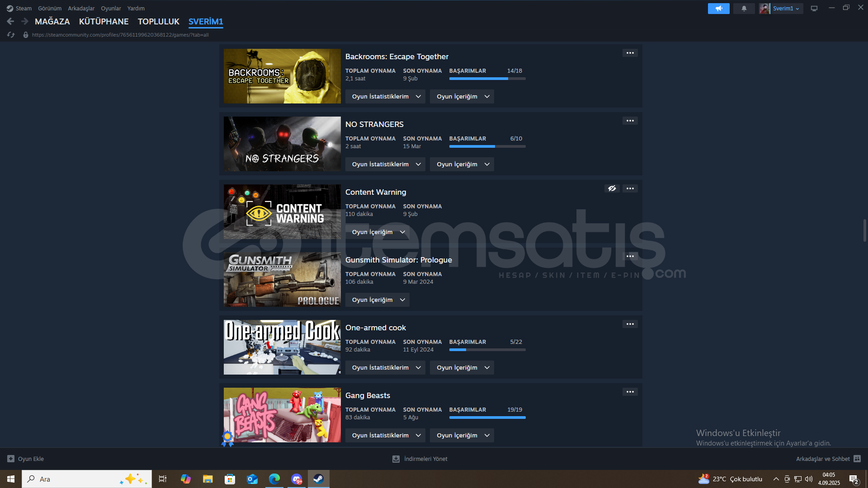This screenshot has width=868, height=488.
Task: Click the Windows search box Ara
Action: 87,479
